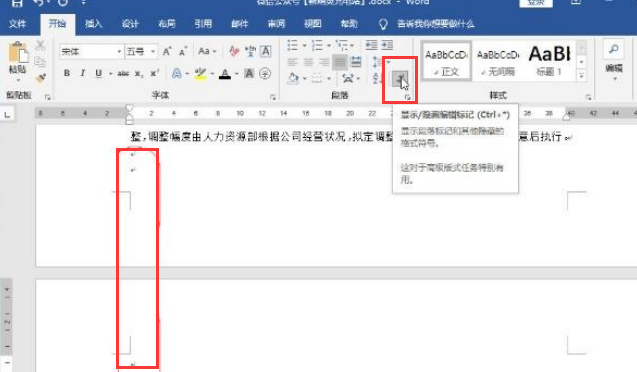
Task: Open line and paragraph spacing
Action: coord(376,62)
